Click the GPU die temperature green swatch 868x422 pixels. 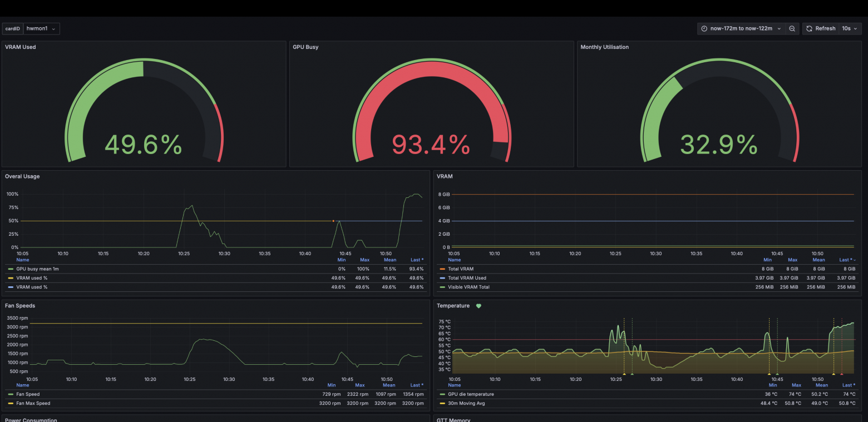(442, 394)
